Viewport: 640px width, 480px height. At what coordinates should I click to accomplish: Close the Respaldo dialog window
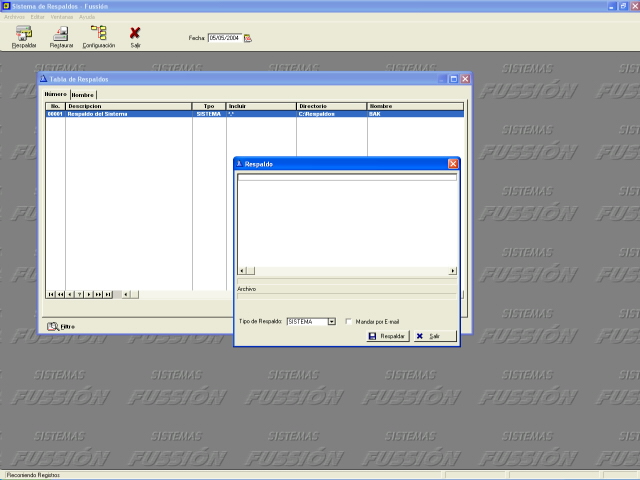(453, 163)
